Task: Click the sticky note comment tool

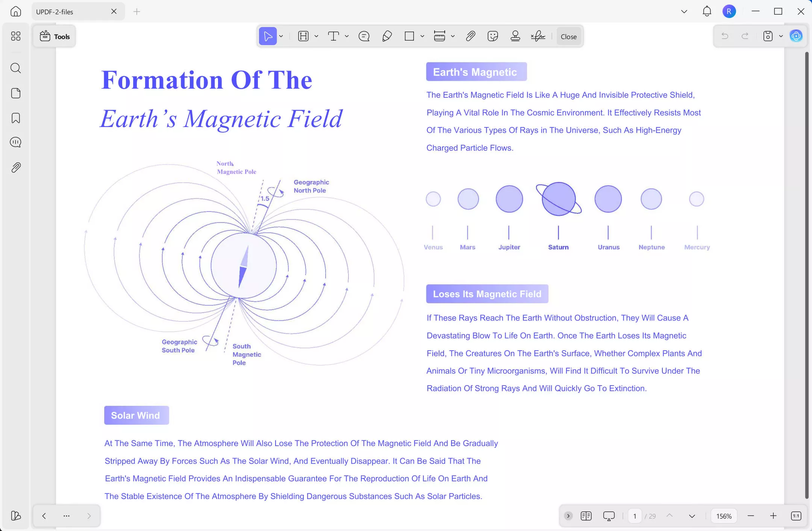Action: pos(364,36)
